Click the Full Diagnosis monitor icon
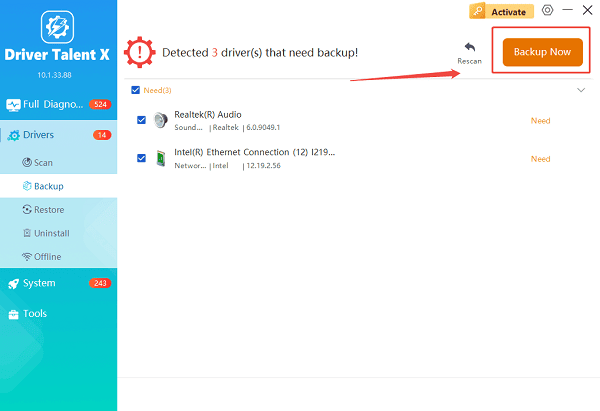This screenshot has width=600, height=411. point(13,105)
